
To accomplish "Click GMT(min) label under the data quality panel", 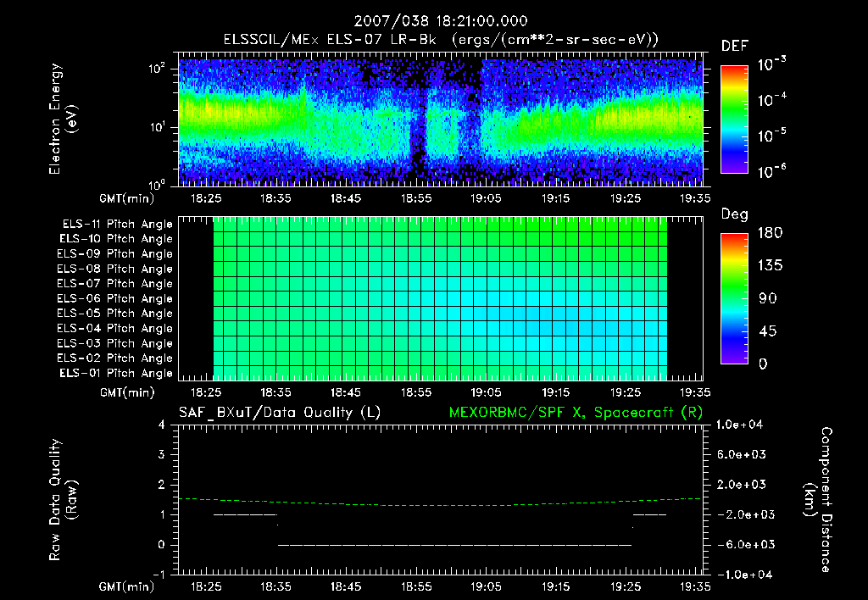I will pos(127,587).
